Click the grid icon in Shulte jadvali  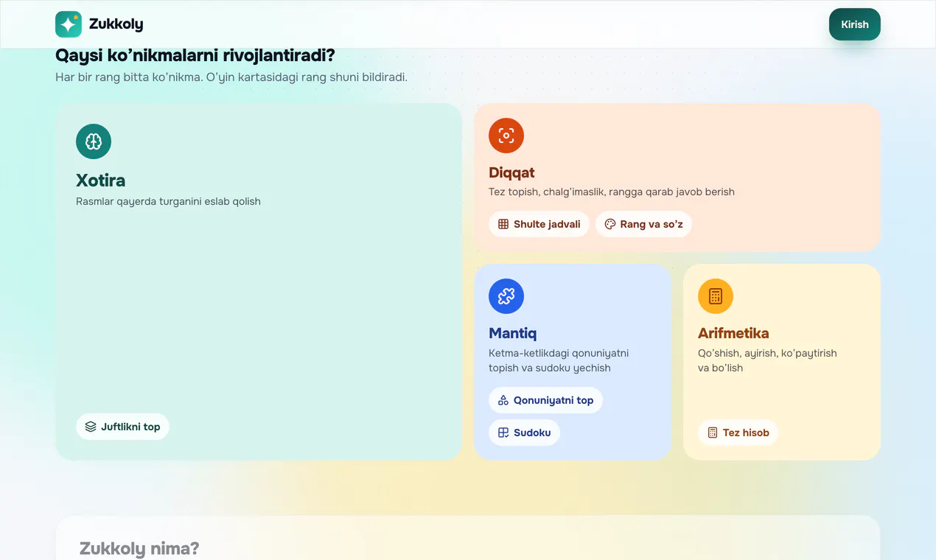[x=503, y=224]
